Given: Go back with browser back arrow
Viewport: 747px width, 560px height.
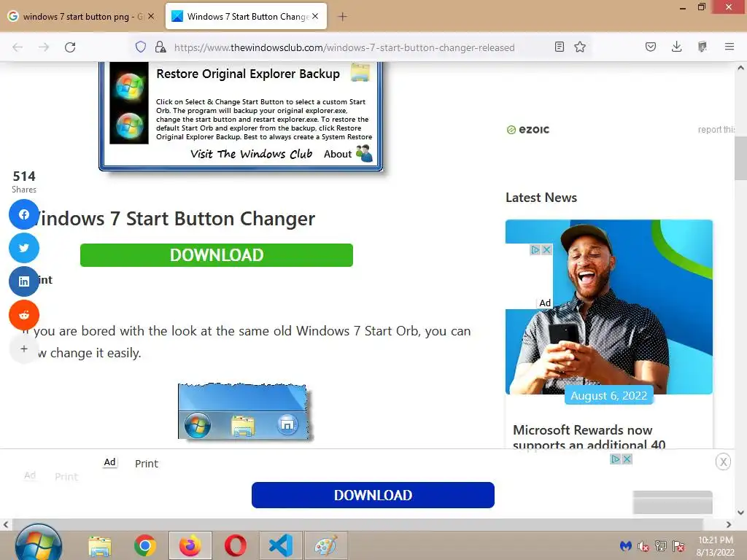Looking at the screenshot, I should point(18,47).
